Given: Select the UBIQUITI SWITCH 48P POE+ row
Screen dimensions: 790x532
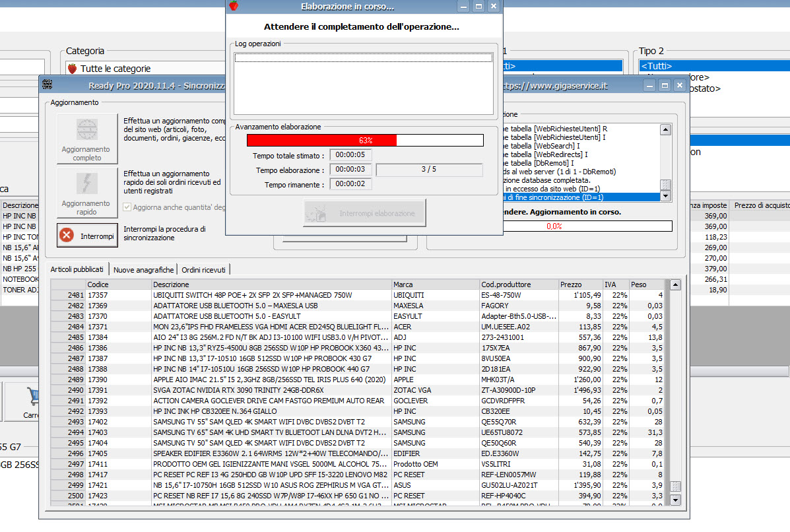Looking at the screenshot, I should (358, 295).
